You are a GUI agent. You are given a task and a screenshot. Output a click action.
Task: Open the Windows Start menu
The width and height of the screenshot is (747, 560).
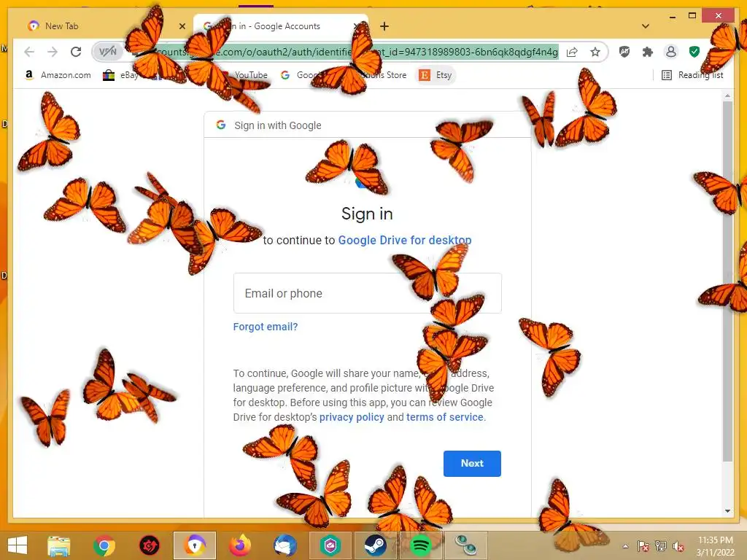coord(18,545)
